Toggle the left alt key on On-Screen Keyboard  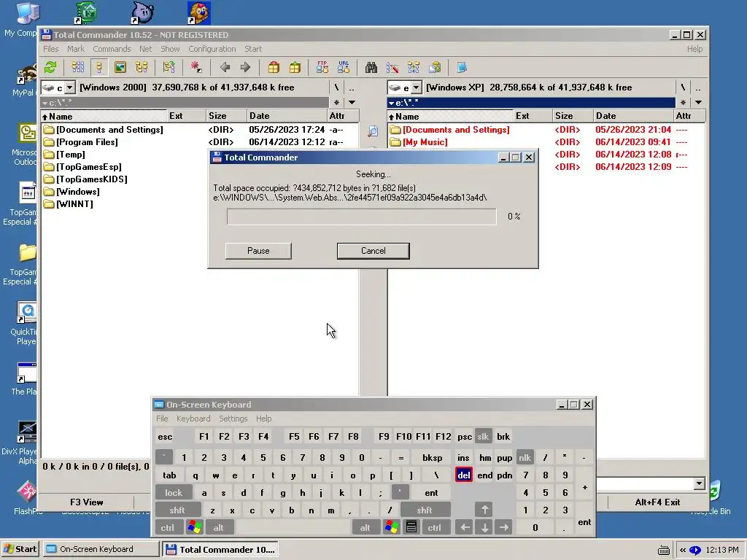point(218,528)
